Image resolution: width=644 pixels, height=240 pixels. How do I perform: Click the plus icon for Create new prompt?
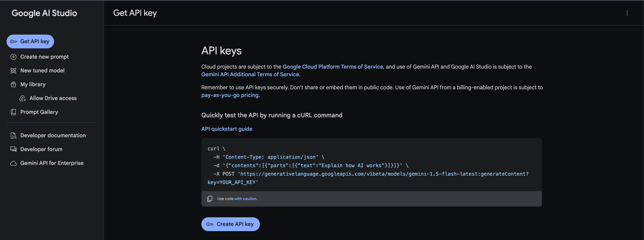click(13, 57)
